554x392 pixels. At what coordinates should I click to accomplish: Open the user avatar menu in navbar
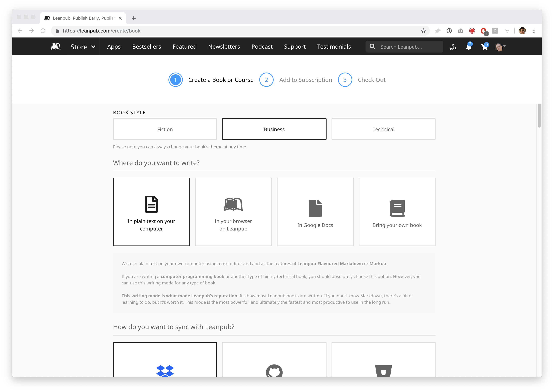pos(500,47)
